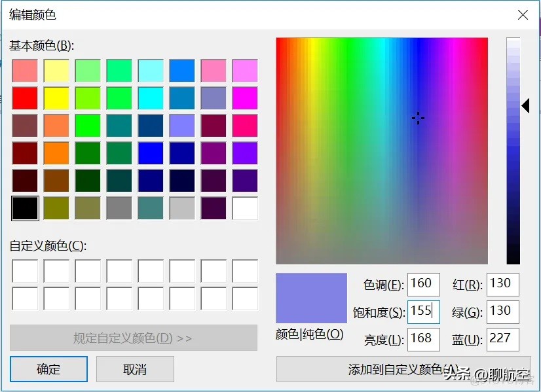Select the bright red basic color swatch
The width and height of the screenshot is (541, 392).
point(24,98)
